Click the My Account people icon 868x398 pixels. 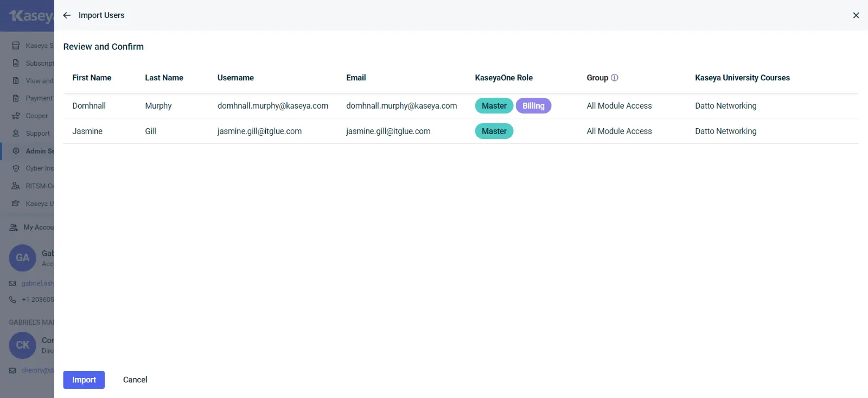pyautogui.click(x=14, y=228)
